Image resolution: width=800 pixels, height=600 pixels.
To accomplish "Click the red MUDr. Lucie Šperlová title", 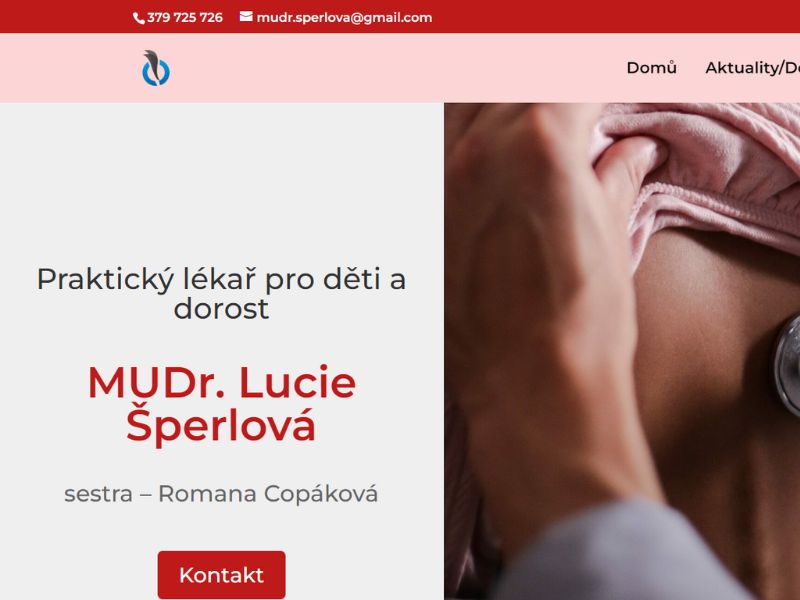I will (x=221, y=403).
